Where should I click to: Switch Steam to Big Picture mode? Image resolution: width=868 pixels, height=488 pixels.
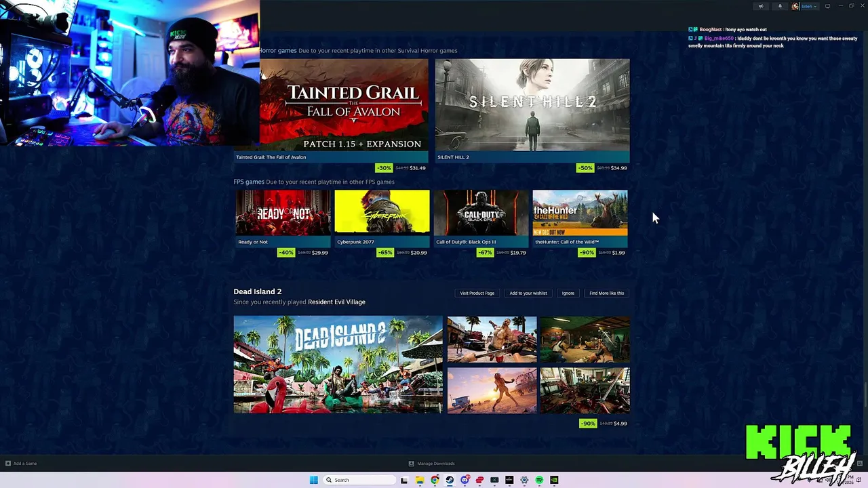[x=827, y=6]
